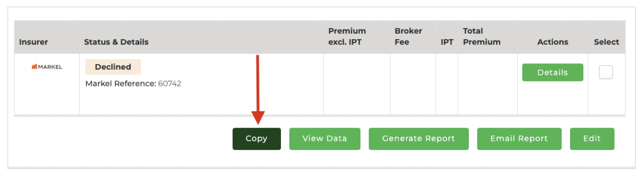Click the Broker Fee column header

coord(408,37)
